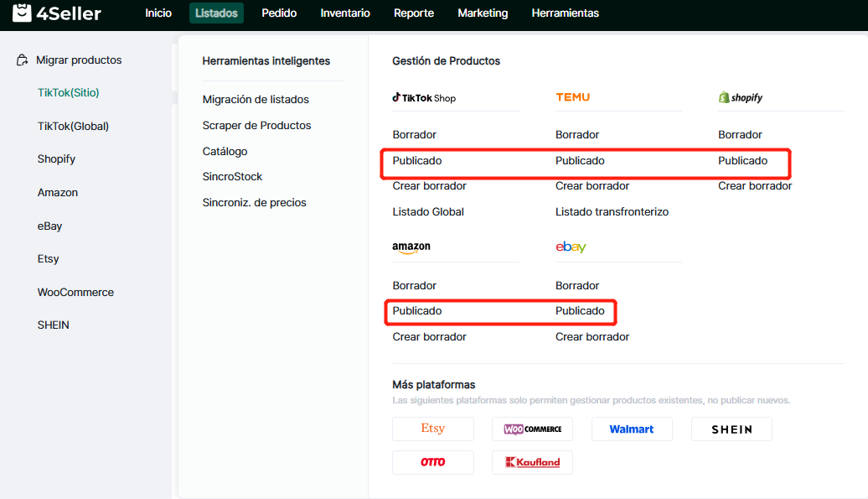Click the Migrar productos sidebar icon
This screenshot has width=868, height=499.
point(23,60)
